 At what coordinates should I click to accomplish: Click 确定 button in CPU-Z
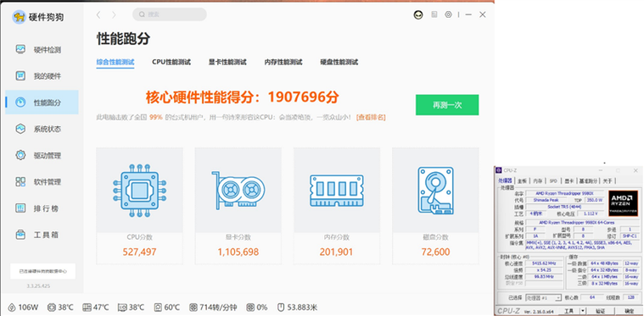630,311
